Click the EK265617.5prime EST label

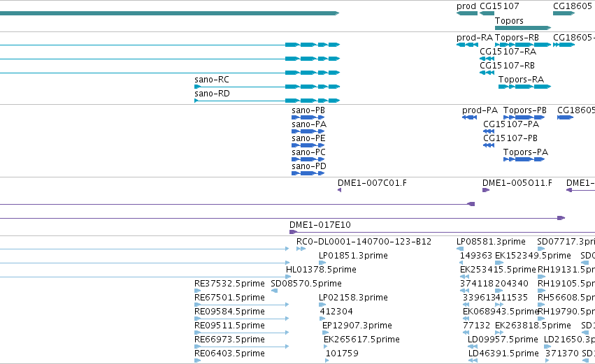(361, 340)
